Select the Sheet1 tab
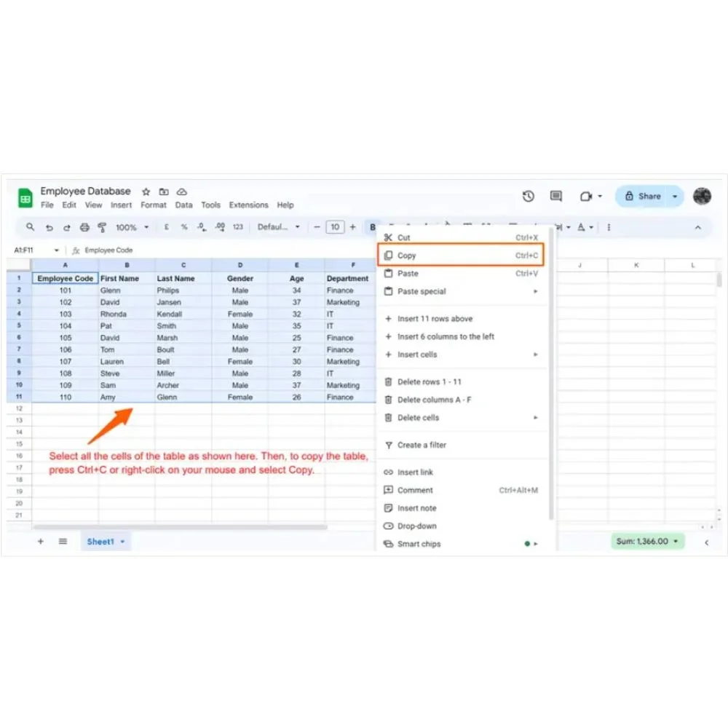The height and width of the screenshot is (728, 728). coord(100,542)
